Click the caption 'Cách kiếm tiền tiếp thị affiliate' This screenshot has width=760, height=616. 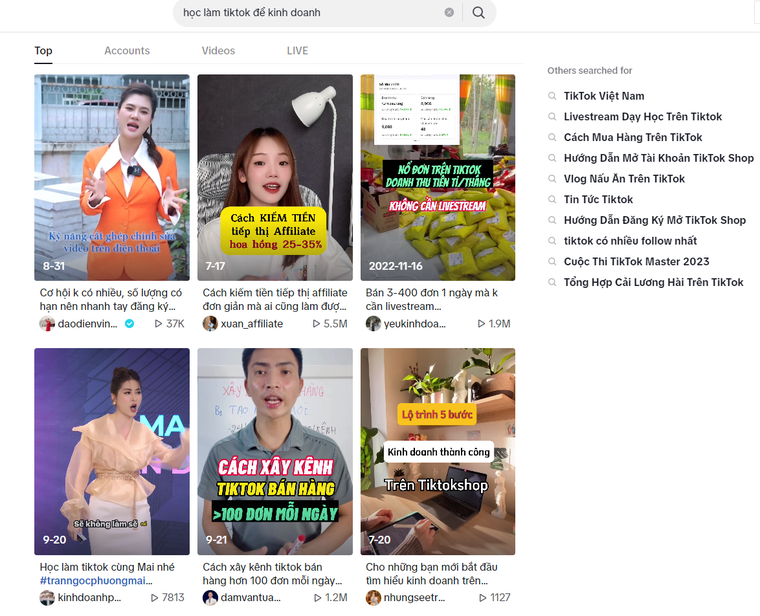coord(275,293)
